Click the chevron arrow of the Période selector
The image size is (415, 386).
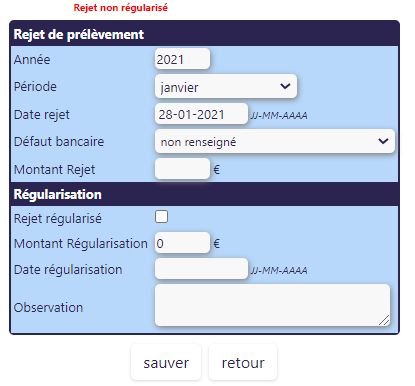pyautogui.click(x=285, y=86)
